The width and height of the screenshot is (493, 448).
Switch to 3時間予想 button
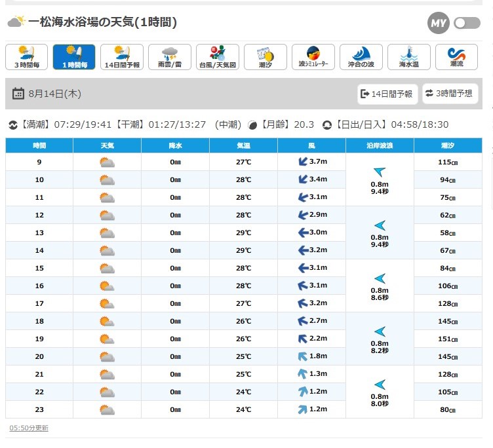(450, 93)
